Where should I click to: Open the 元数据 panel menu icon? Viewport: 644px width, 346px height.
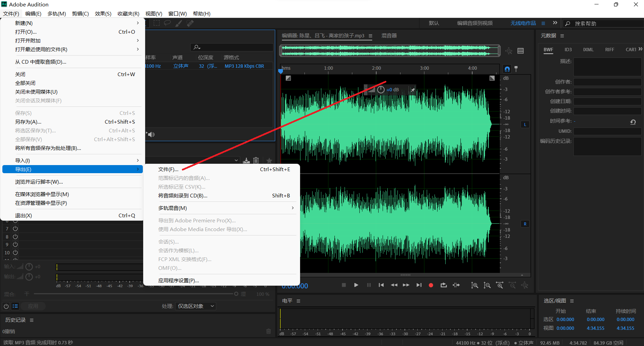pyautogui.click(x=562, y=36)
